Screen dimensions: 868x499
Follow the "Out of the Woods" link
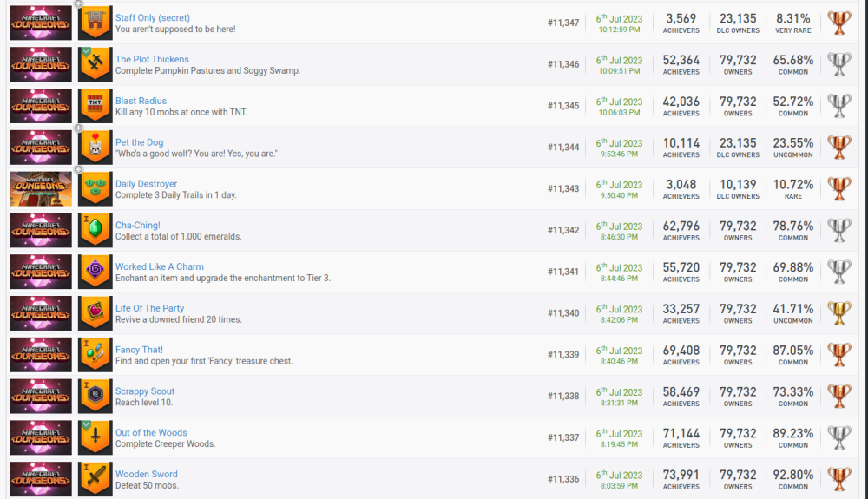pos(151,433)
